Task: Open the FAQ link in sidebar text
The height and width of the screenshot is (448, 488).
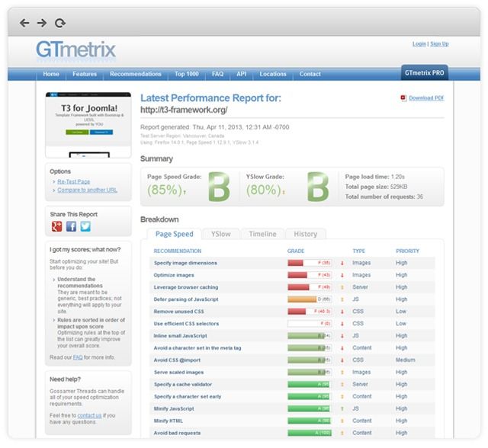Action: (78, 357)
